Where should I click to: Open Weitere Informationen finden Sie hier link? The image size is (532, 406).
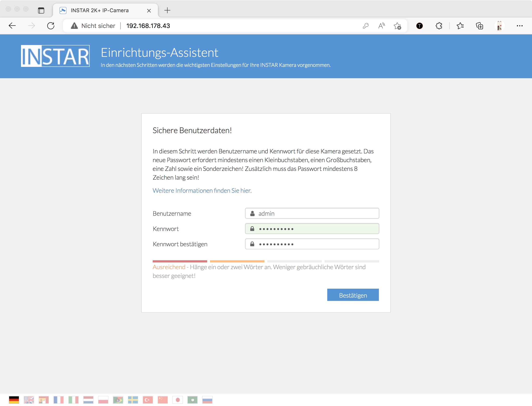[x=202, y=190]
